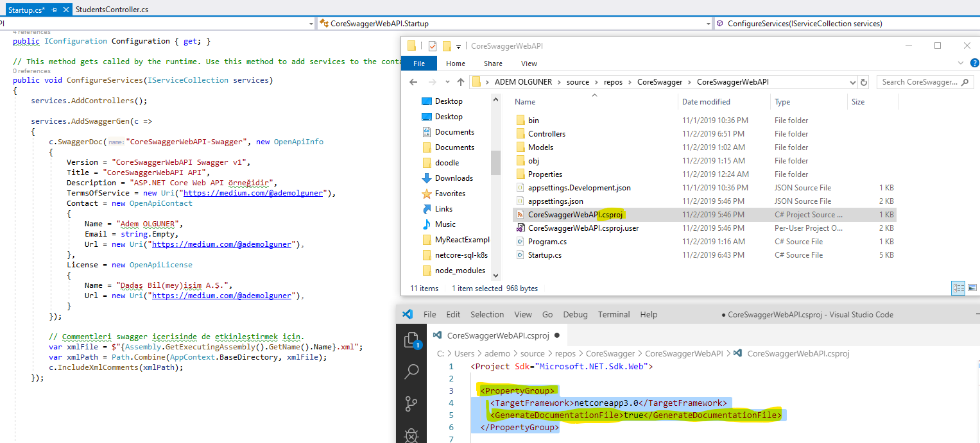Switch to the StudentsController.cs tab

(x=112, y=10)
